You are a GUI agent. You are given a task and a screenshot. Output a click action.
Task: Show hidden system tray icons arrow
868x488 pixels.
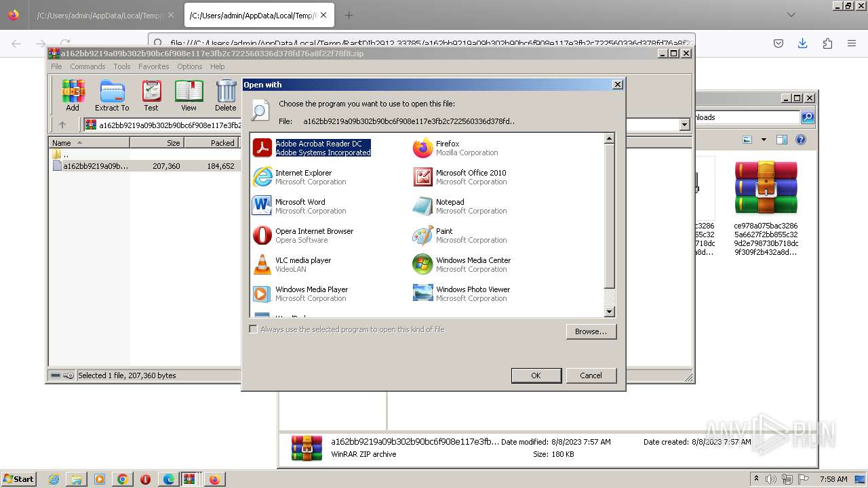(x=756, y=479)
